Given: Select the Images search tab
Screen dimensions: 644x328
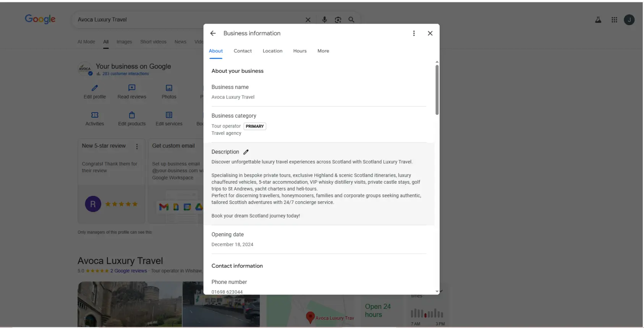Looking at the screenshot, I should (124, 42).
